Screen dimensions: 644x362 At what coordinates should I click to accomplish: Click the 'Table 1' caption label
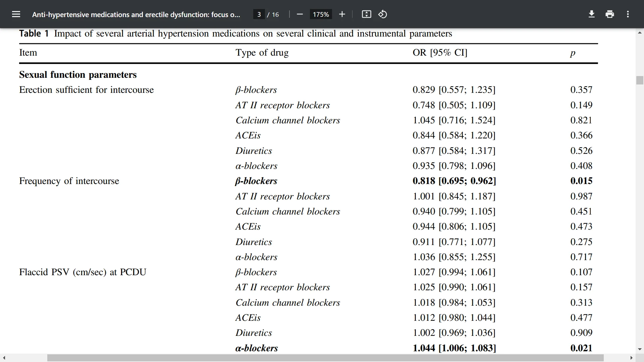[x=34, y=34]
